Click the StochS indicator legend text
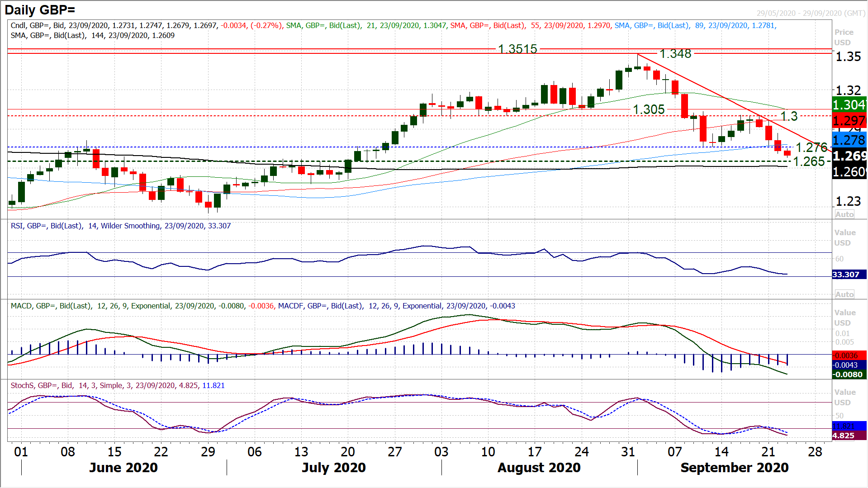868x488 pixels. click(118, 385)
